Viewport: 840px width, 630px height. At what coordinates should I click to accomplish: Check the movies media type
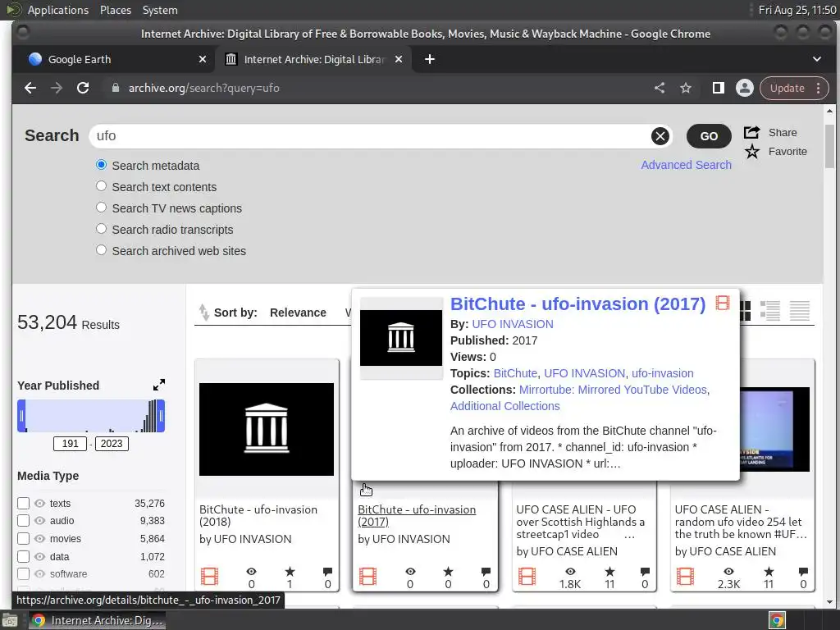(23, 538)
